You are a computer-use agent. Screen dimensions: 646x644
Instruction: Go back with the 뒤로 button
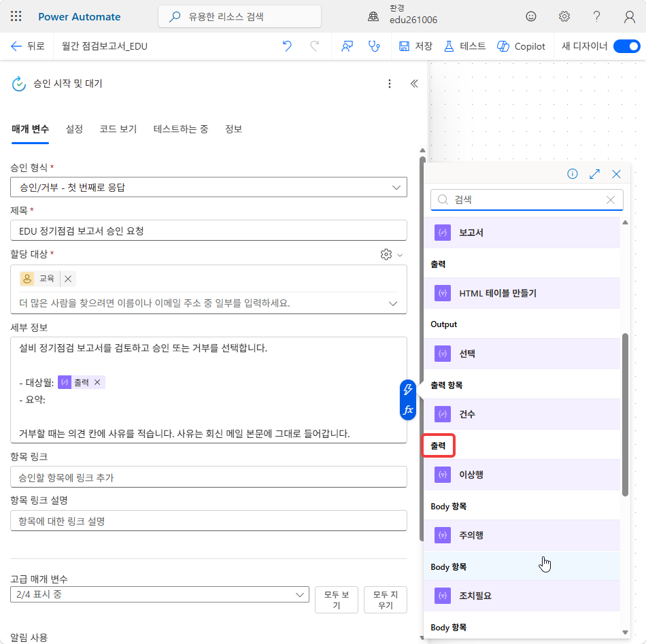27,46
